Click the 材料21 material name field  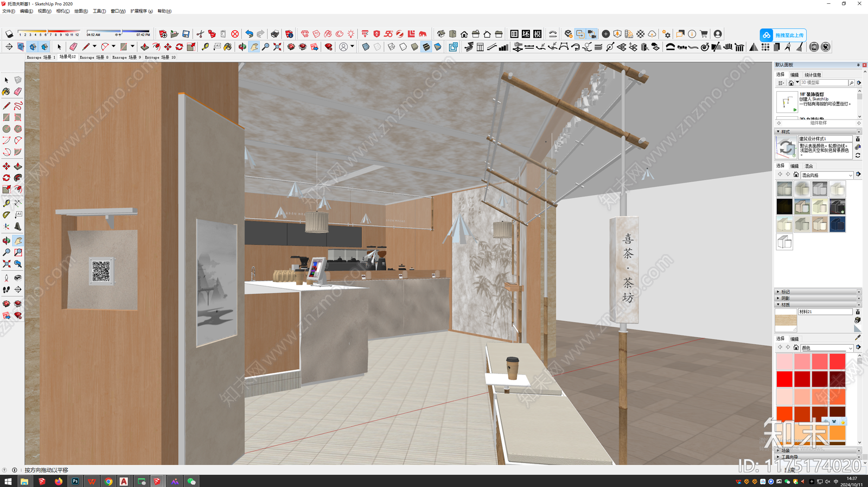[825, 312]
